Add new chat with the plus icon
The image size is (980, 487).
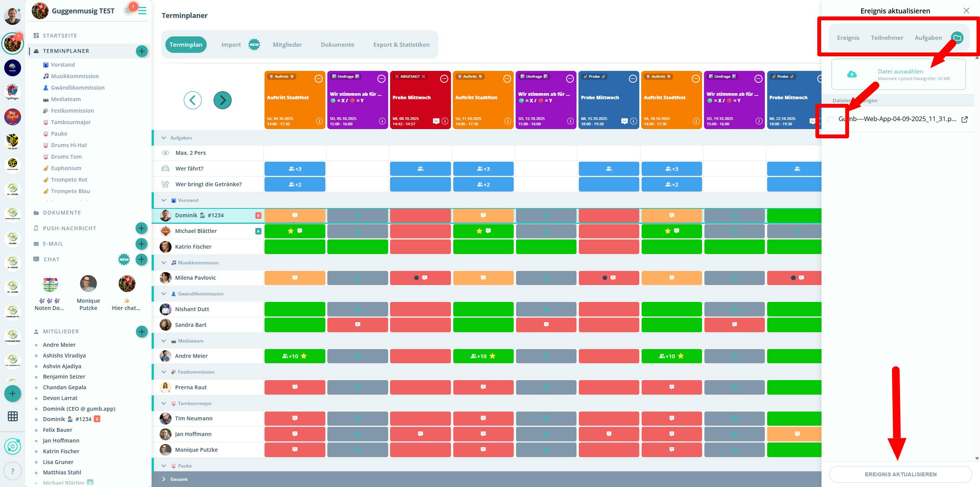pyautogui.click(x=142, y=259)
